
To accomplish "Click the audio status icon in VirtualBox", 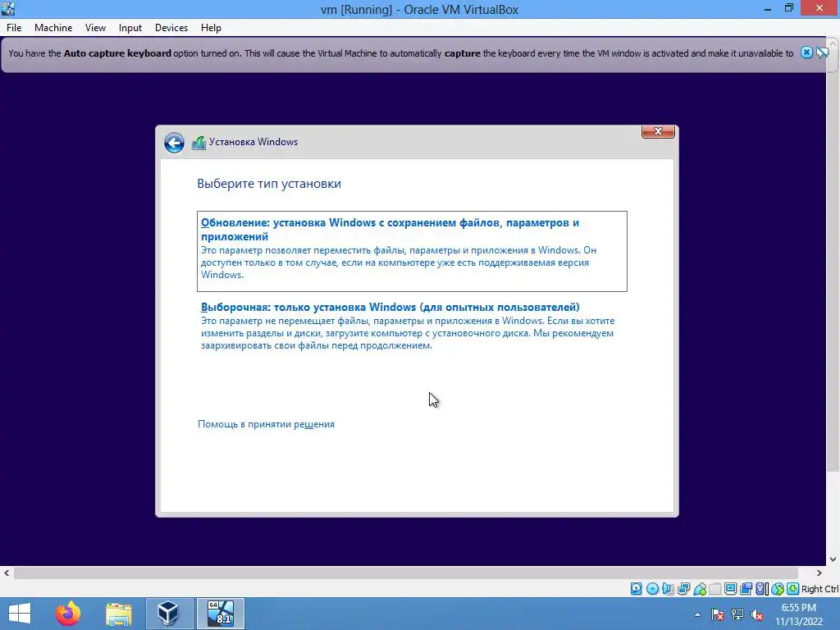I will point(668,589).
